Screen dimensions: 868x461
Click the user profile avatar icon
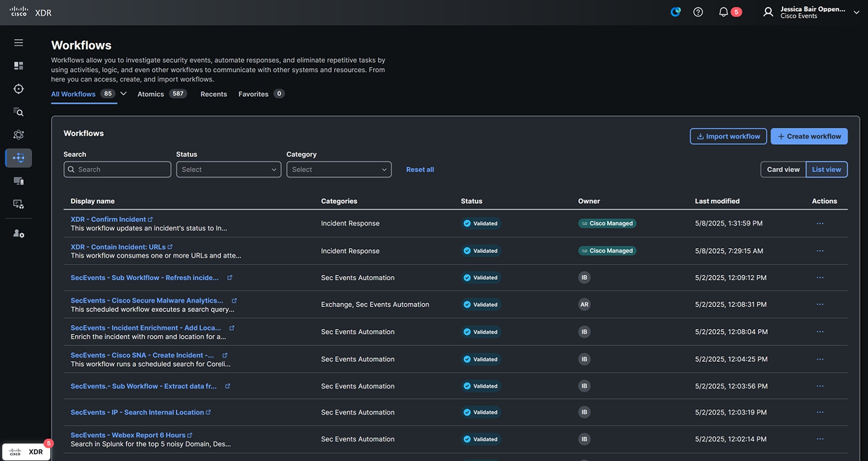[x=768, y=12]
